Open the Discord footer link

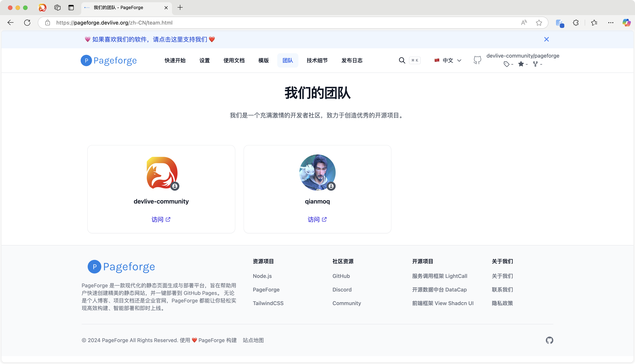pos(342,289)
